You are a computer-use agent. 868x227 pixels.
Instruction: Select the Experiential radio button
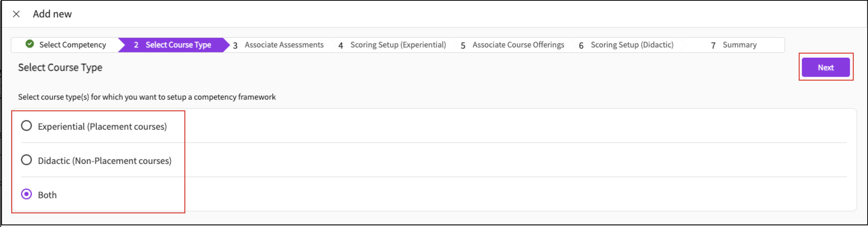click(26, 126)
